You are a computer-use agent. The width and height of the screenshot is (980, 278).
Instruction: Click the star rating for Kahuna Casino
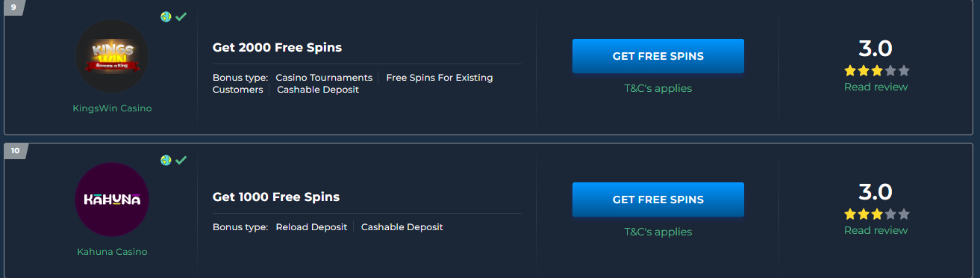(x=876, y=214)
